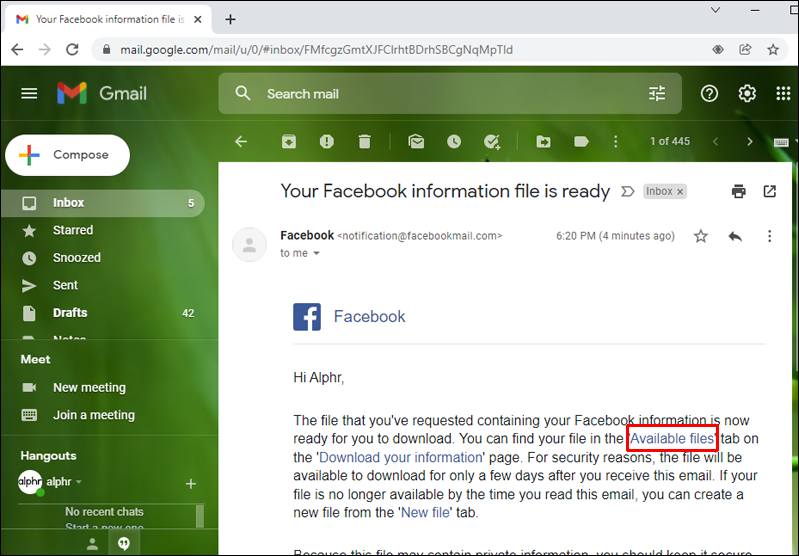The height and width of the screenshot is (556, 799).
Task: Apply a label to this email
Action: click(x=581, y=141)
